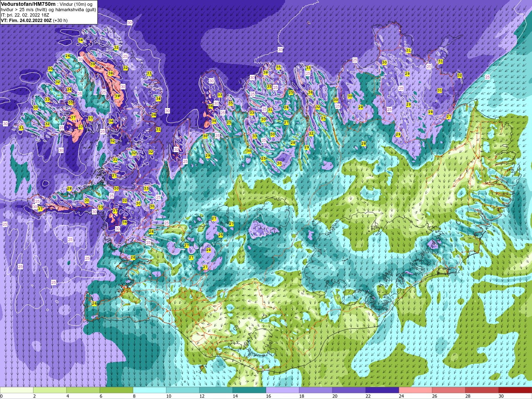Select the 2–4 light green legend swatch
The image size is (532, 399).
pos(50,390)
